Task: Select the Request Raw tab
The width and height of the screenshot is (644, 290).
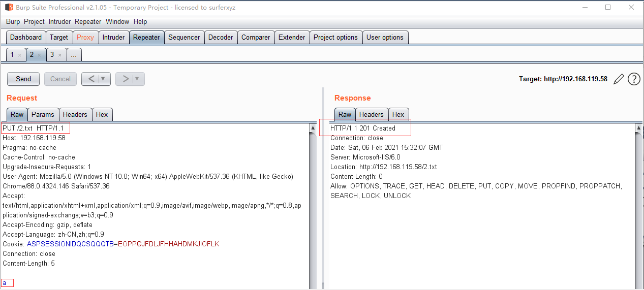Action: 17,114
